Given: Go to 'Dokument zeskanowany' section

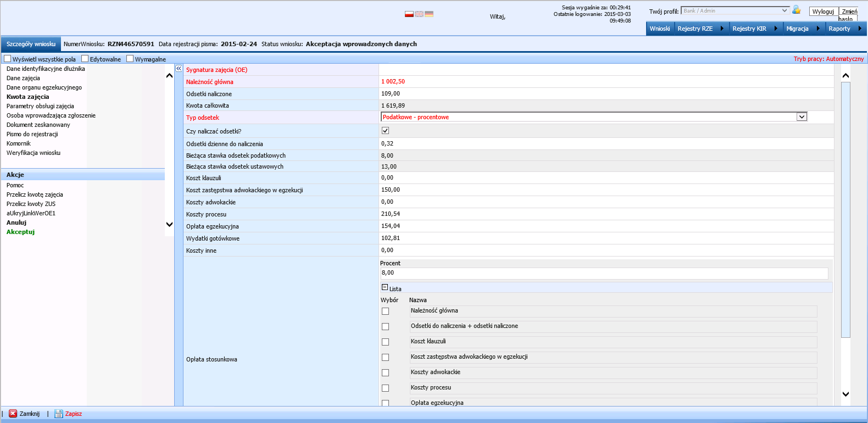Looking at the screenshot, I should (x=38, y=125).
